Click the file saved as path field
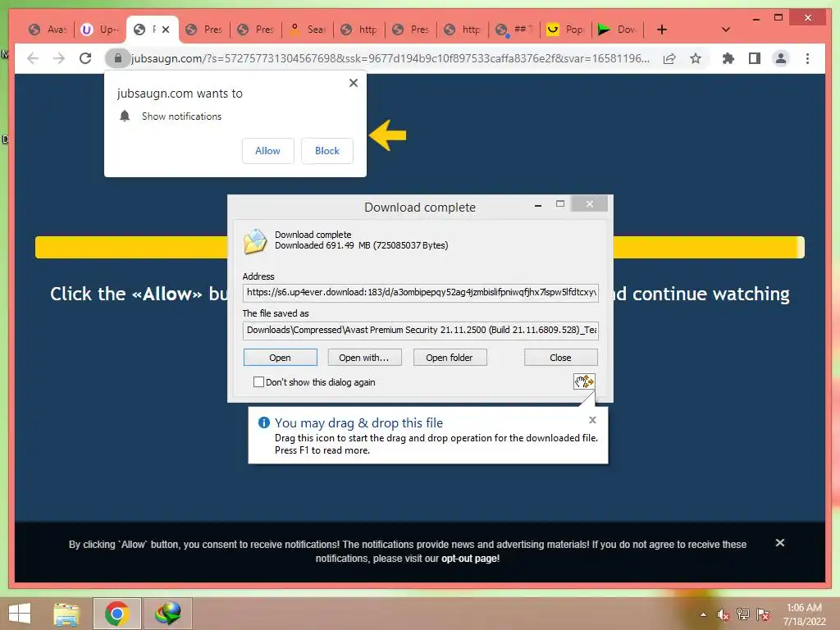Viewport: 840px width, 630px height. (421, 330)
